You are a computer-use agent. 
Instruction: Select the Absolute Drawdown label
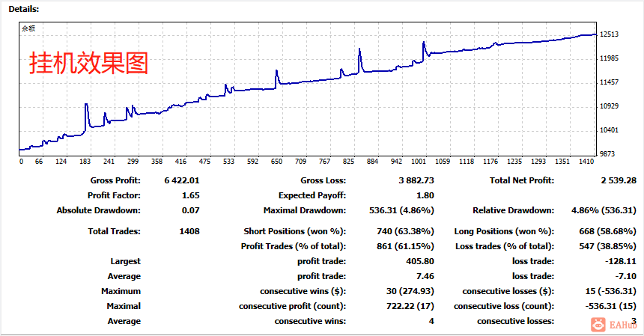pyautogui.click(x=99, y=210)
